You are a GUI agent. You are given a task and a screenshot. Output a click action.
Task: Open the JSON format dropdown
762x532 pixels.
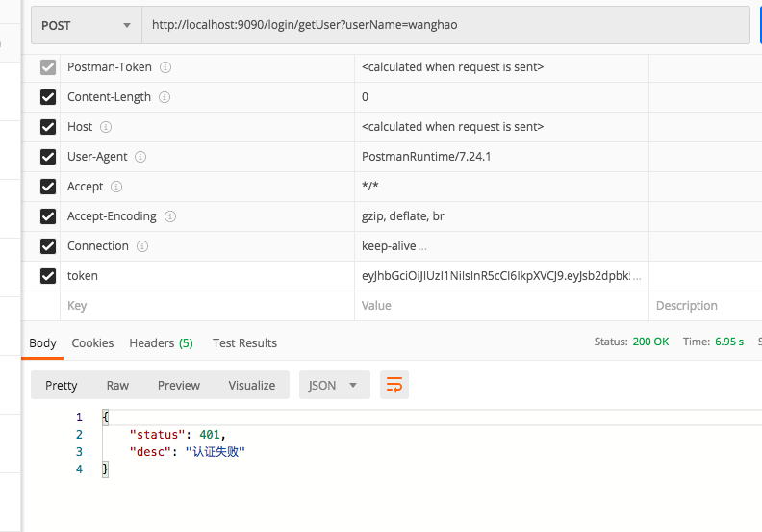pyautogui.click(x=334, y=385)
